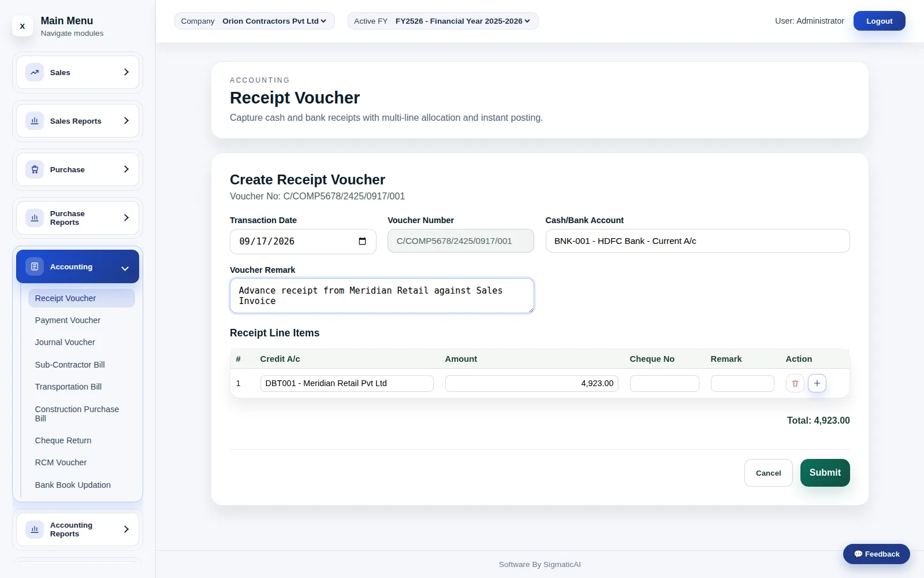This screenshot has height=578, width=924.
Task: Delete line item 1 with the trash icon
Action: [795, 383]
